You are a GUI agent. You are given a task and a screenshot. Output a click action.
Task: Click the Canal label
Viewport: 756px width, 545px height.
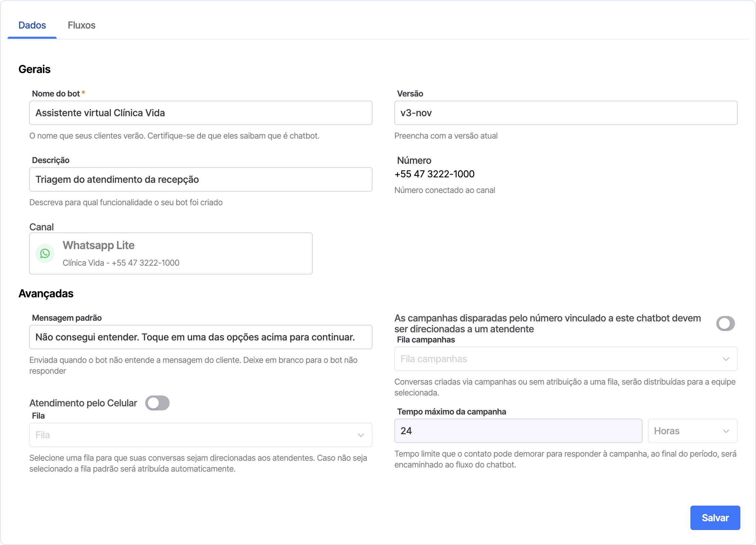(x=41, y=227)
